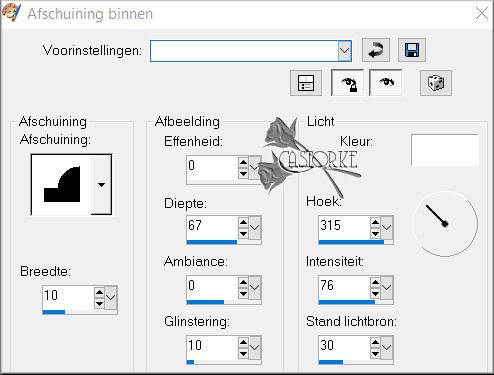This screenshot has height=375, width=494.
Task: Click the reset to default arrow icon
Action: 376,50
